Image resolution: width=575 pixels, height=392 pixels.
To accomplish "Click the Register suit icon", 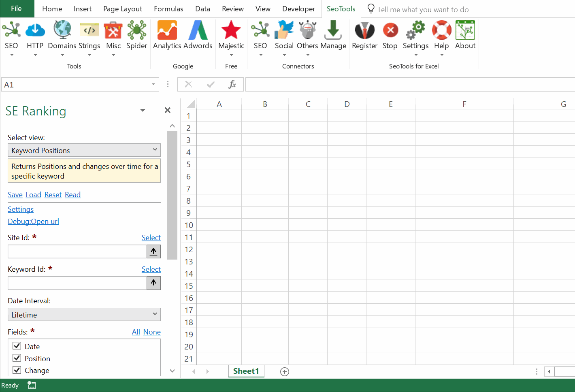I will [x=364, y=30].
